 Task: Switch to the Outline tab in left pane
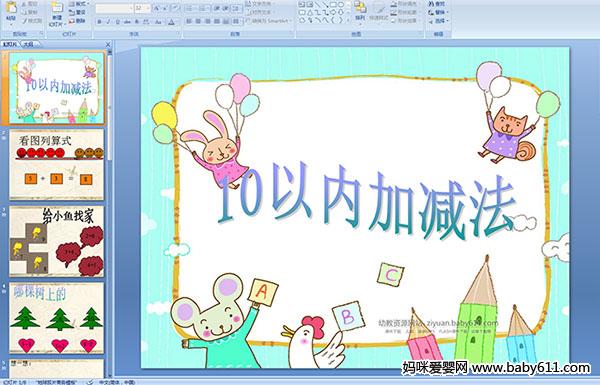[x=28, y=45]
